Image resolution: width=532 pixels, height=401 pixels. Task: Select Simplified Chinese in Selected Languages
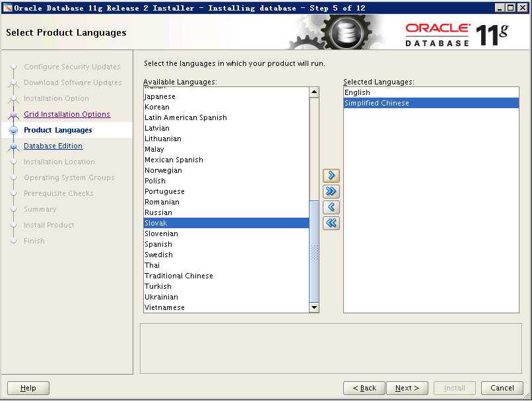(431, 103)
